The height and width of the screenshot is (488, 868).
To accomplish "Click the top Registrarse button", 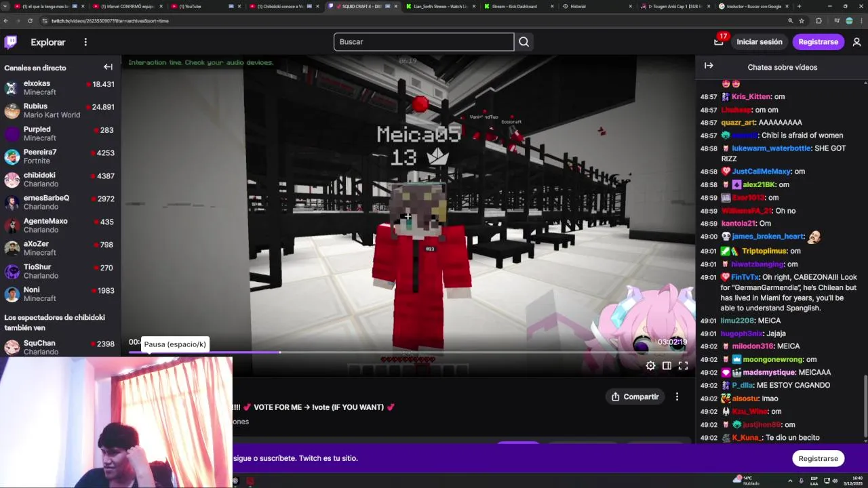I will point(818,42).
